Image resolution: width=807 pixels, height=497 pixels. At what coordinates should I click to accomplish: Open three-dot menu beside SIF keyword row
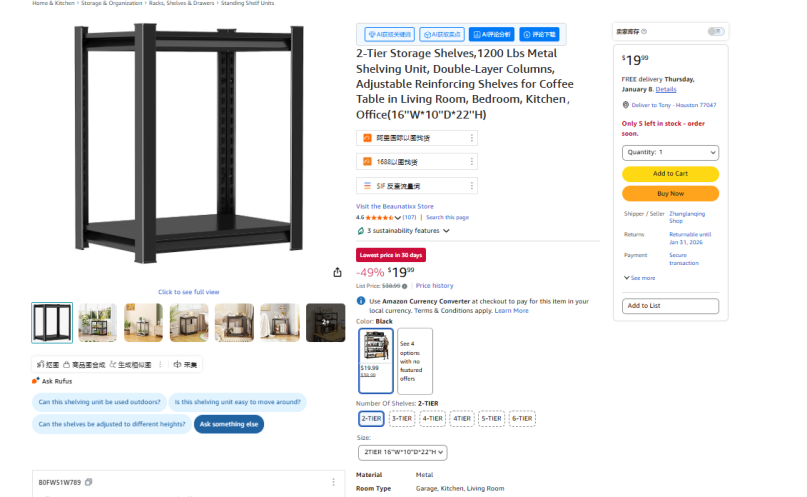click(x=471, y=186)
